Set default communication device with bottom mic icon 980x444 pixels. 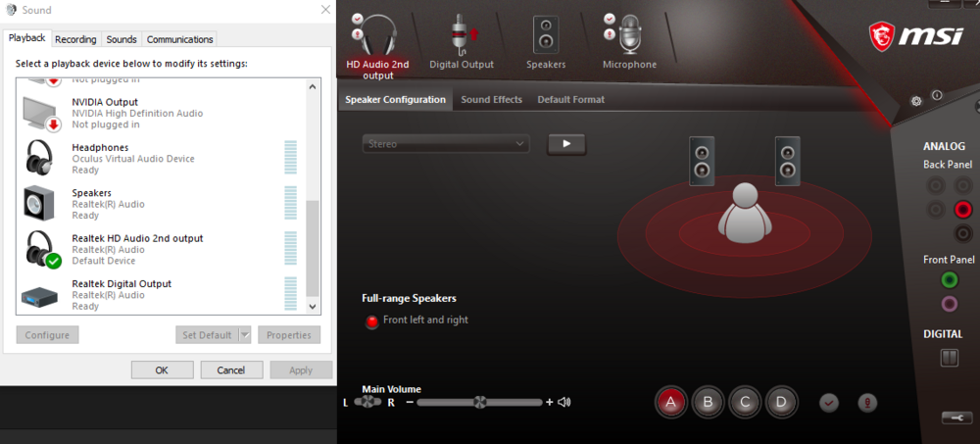coord(867,403)
